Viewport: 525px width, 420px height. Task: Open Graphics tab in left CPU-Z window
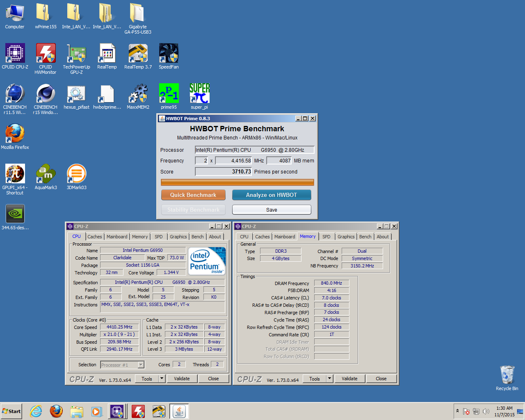point(178,237)
